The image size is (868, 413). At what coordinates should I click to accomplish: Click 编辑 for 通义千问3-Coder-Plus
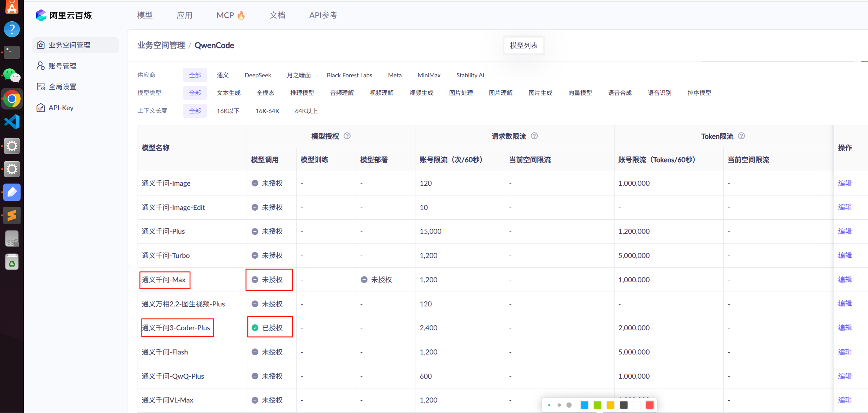pos(845,328)
